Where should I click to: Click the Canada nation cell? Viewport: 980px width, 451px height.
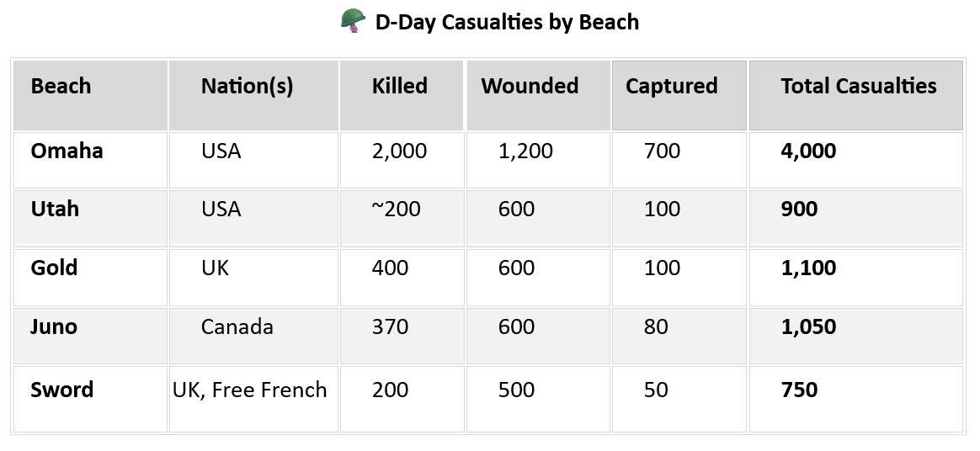pos(237,326)
